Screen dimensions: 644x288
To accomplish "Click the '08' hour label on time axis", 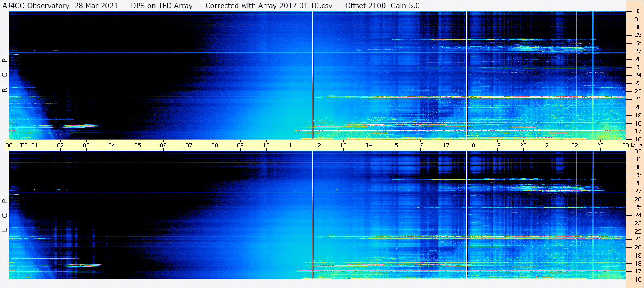I will (215, 145).
